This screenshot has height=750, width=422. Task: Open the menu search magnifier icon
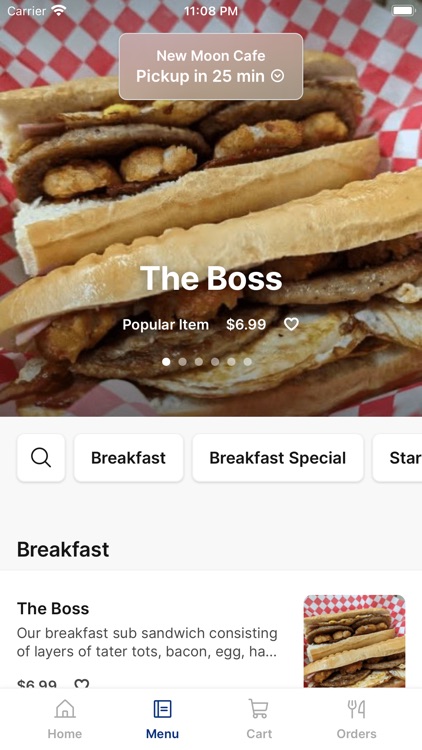41,458
